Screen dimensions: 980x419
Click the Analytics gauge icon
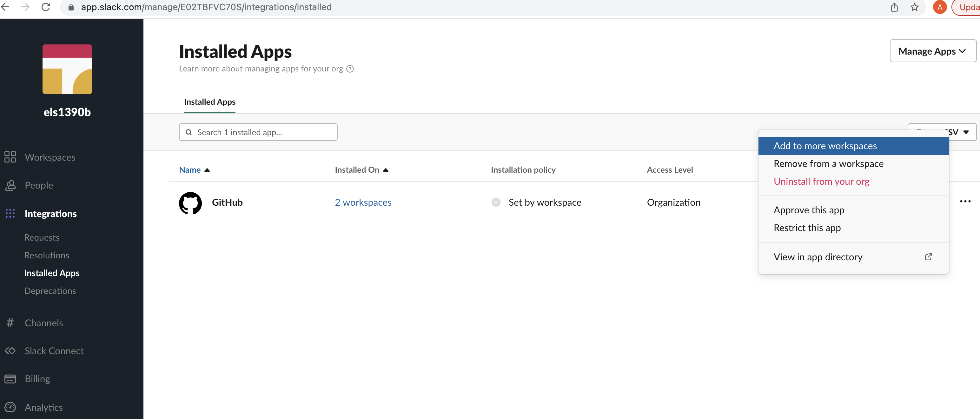coord(10,407)
